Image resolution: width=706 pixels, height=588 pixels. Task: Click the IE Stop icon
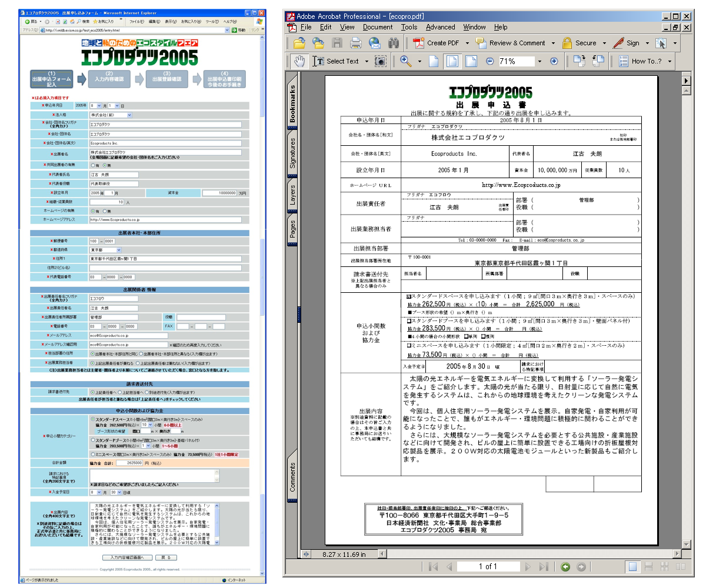coord(58,21)
